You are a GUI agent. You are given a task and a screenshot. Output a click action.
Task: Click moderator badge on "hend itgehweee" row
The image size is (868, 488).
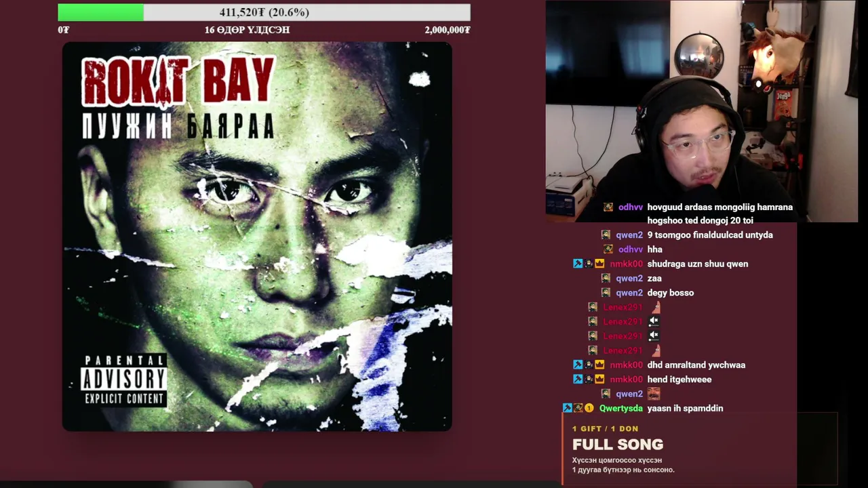578,380
